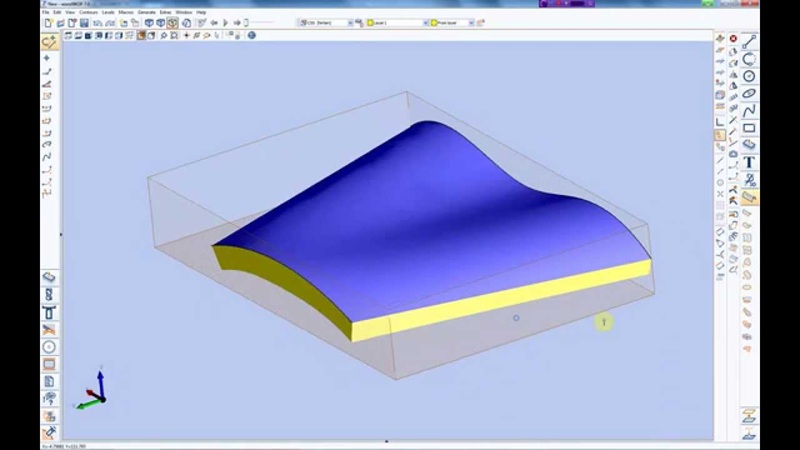Select the Text tool

click(749, 162)
